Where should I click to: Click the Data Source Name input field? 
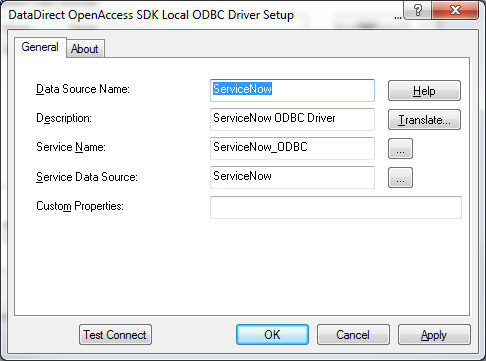click(x=292, y=90)
